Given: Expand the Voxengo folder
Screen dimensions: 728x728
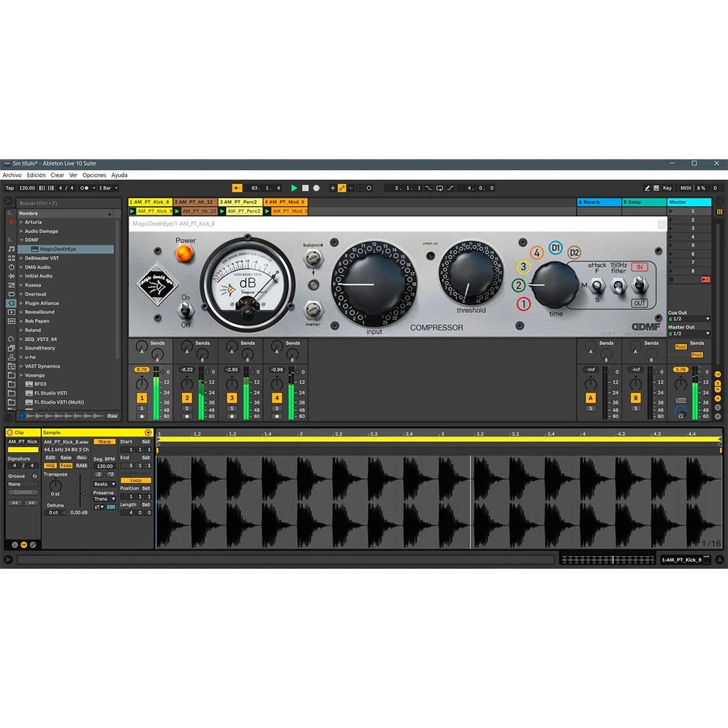Looking at the screenshot, I should (21, 375).
